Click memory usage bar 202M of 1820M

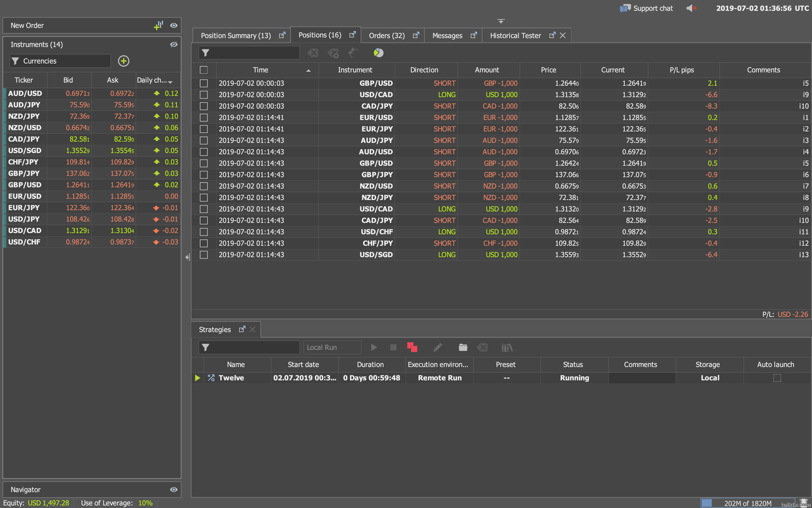coord(747,503)
